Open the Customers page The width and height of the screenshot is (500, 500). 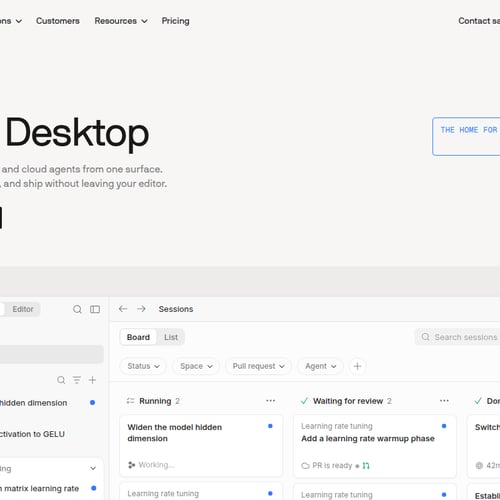coord(58,21)
